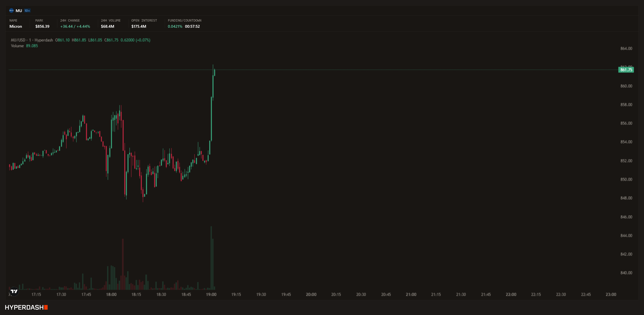Click the 18:30 time axis label
The width and height of the screenshot is (644, 315).
tap(161, 294)
